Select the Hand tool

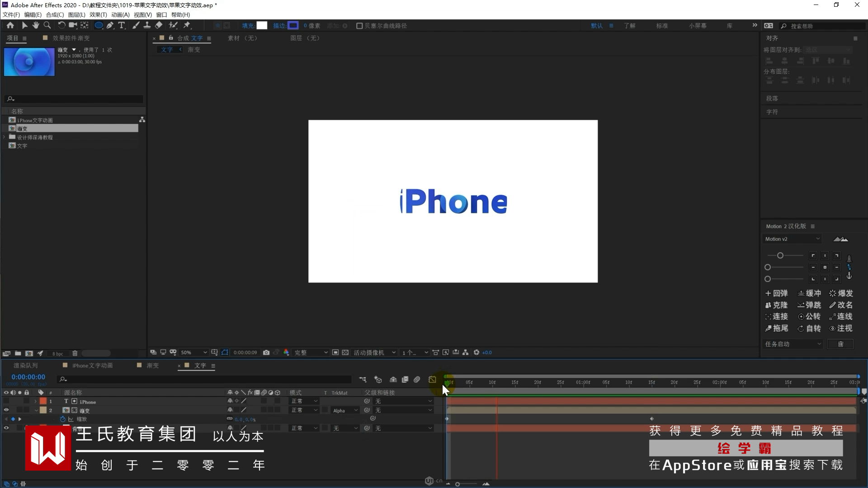[x=36, y=26]
